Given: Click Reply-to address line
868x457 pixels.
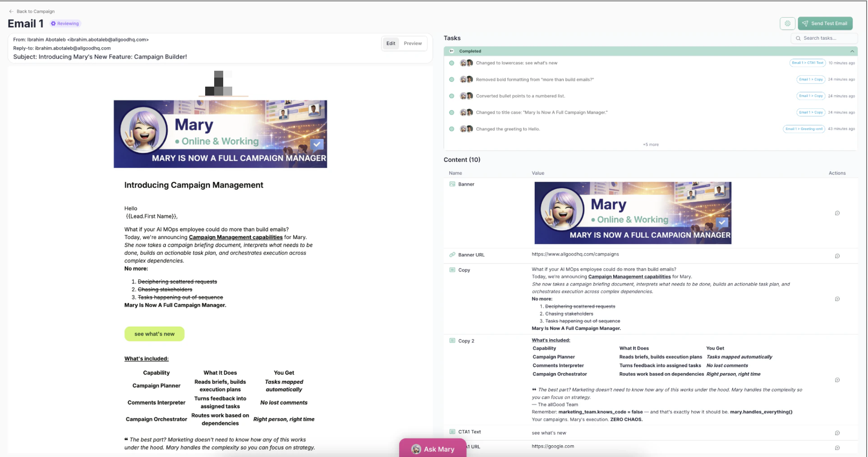Looking at the screenshot, I should [x=62, y=48].
